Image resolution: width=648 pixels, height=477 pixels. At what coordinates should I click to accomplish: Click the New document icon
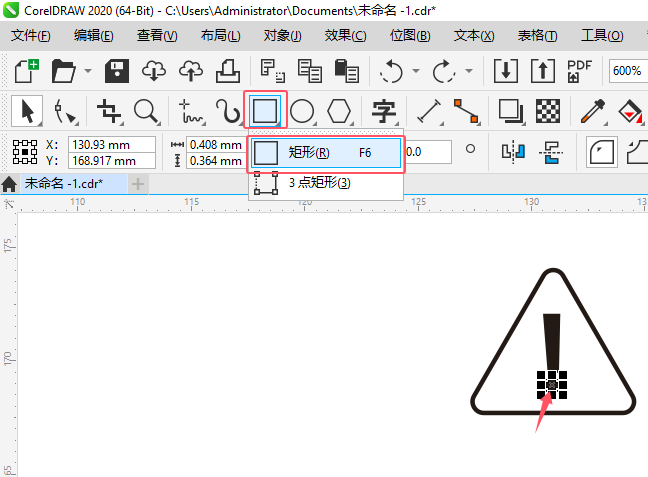[x=27, y=71]
